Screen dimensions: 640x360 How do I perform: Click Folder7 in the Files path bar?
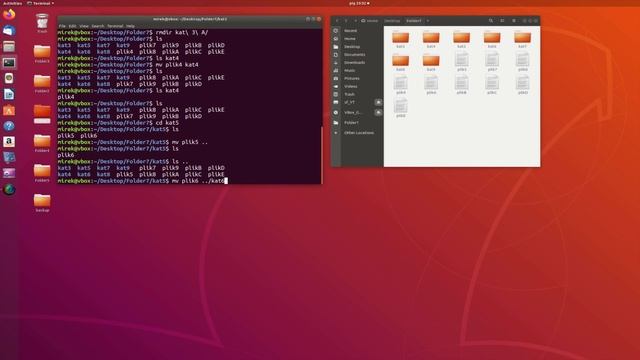click(x=413, y=20)
